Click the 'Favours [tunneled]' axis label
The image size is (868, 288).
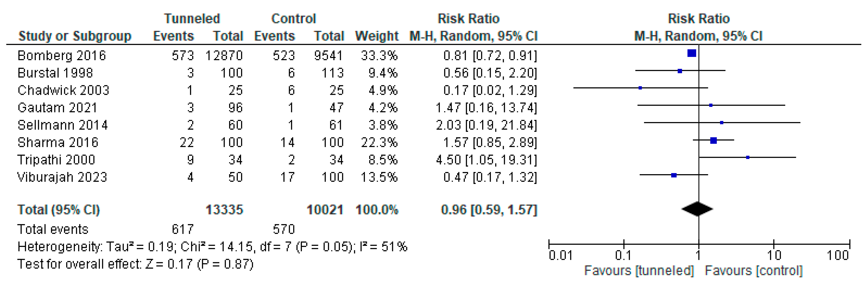(639, 270)
